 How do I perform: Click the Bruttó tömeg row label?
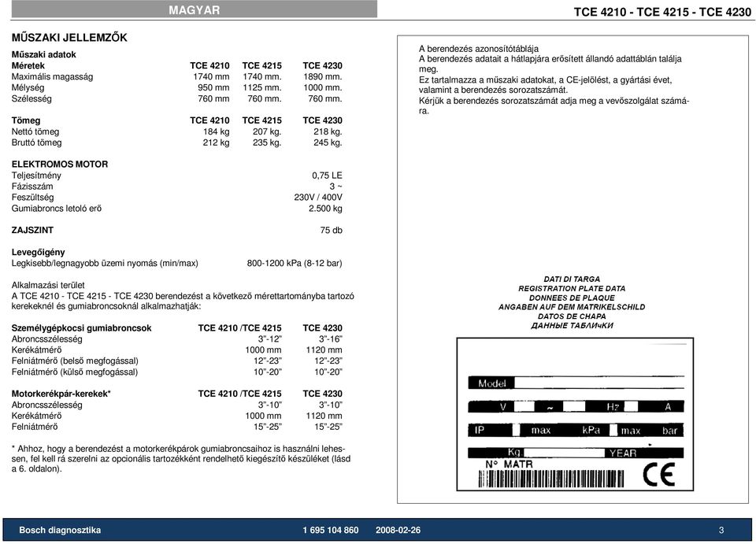point(37,142)
